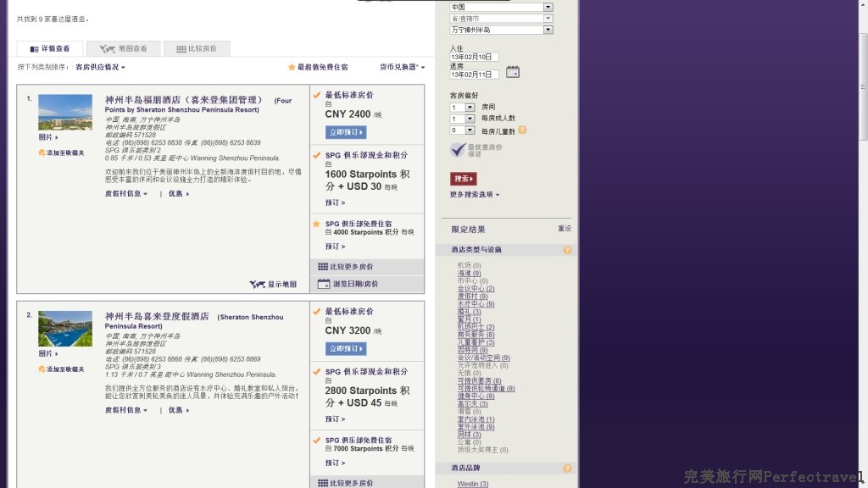
Task: Open the 省/直辖市 dropdown
Action: 501,19
